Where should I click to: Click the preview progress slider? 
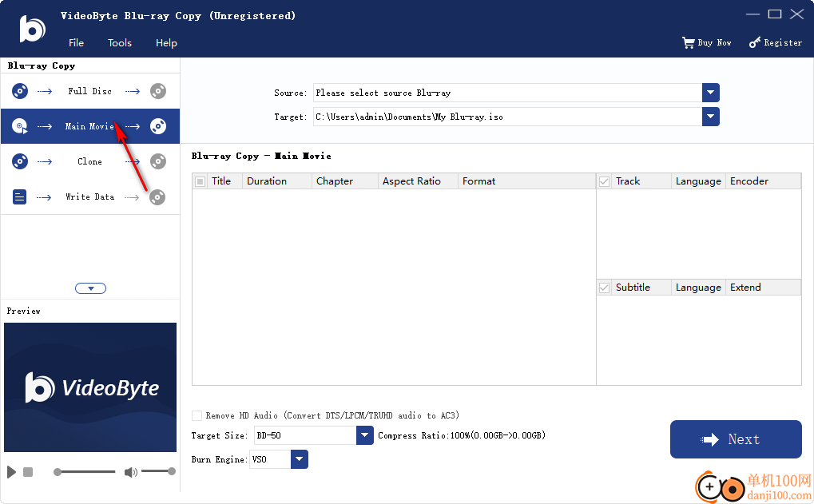tap(85, 472)
